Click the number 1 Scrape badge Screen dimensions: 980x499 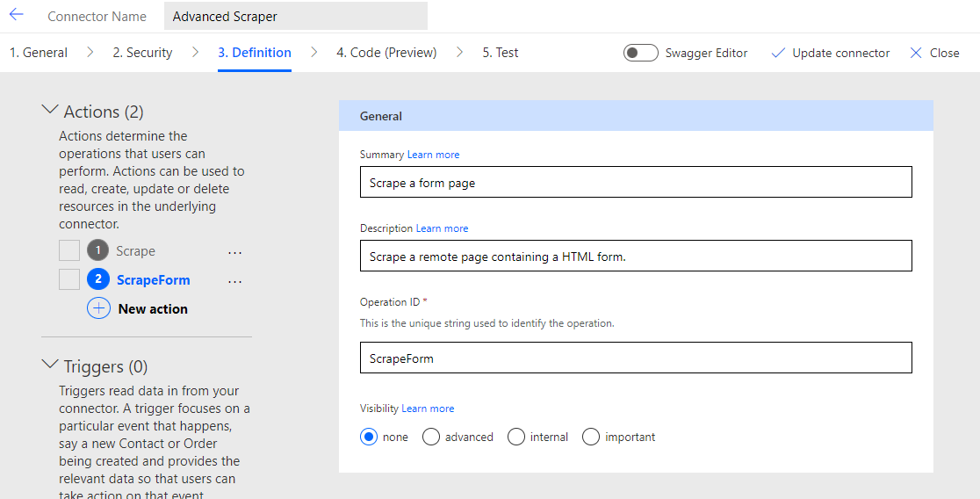click(98, 251)
